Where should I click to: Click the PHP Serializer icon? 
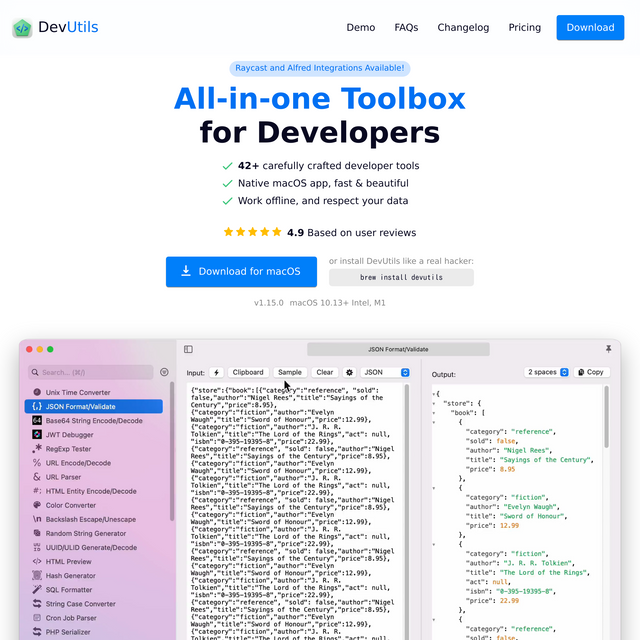click(x=37, y=631)
